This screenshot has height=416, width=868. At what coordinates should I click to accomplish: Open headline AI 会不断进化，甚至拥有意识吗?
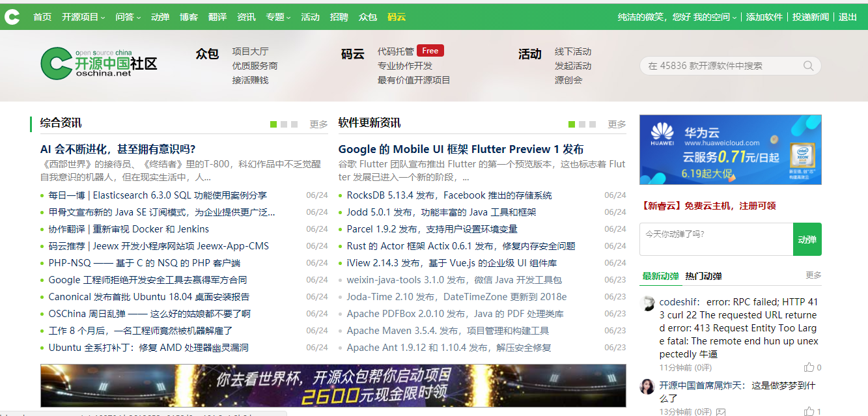tap(118, 149)
